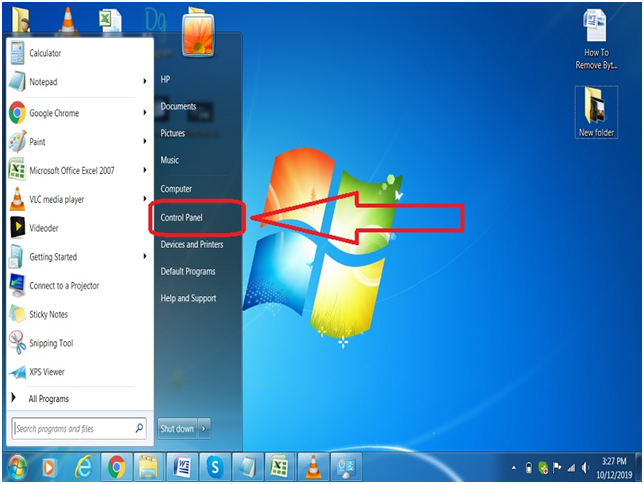The image size is (644, 484).
Task: Show hidden system tray icons
Action: click(513, 468)
